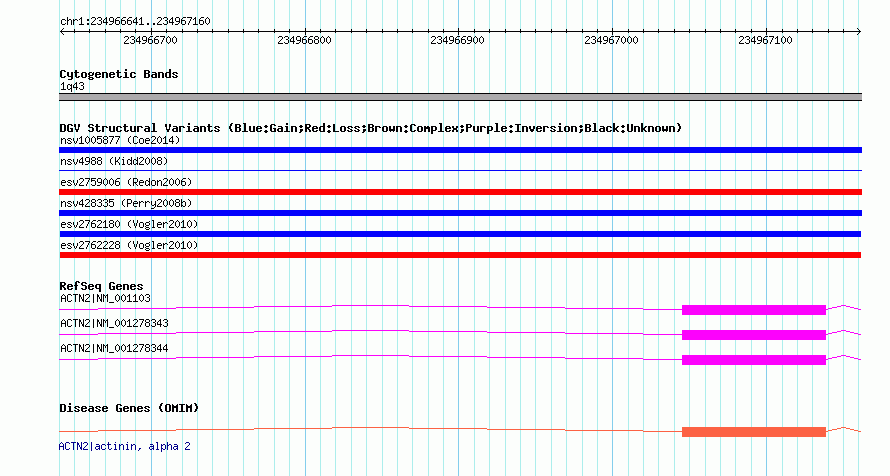Viewport: 890px width, 476px height.
Task: Open transcript label ACTN2|NM_001103
Action: 105,298
